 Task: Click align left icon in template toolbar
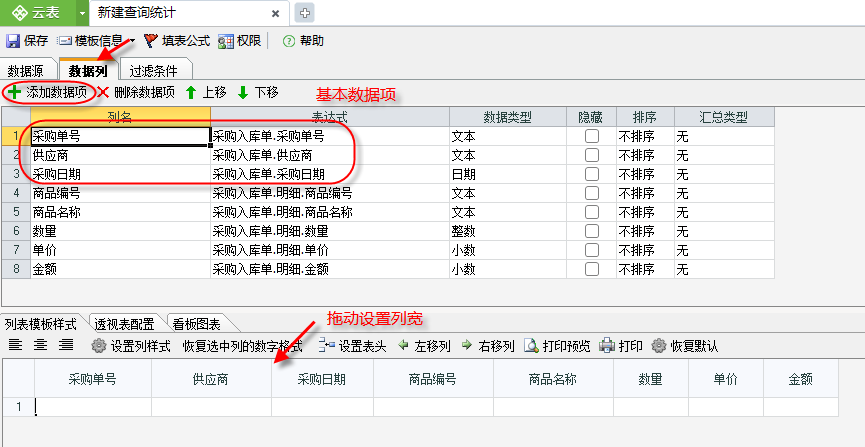click(x=15, y=345)
